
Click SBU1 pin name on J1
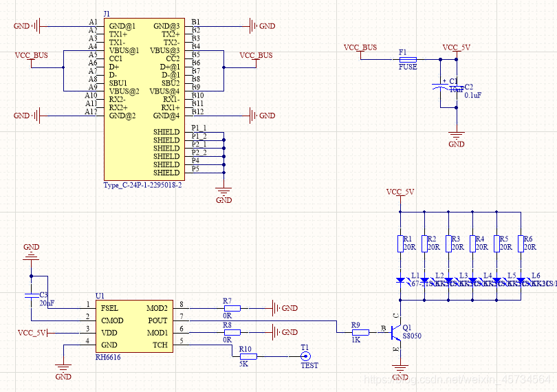pos(118,83)
